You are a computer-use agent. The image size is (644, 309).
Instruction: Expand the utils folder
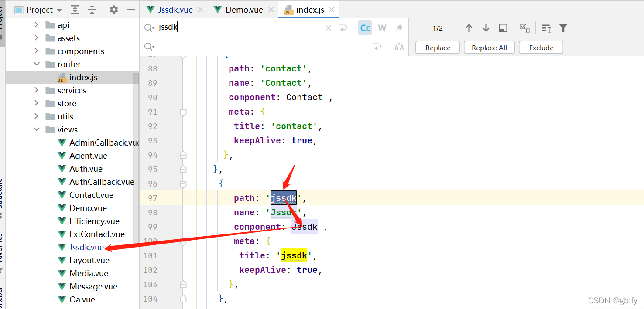37,116
